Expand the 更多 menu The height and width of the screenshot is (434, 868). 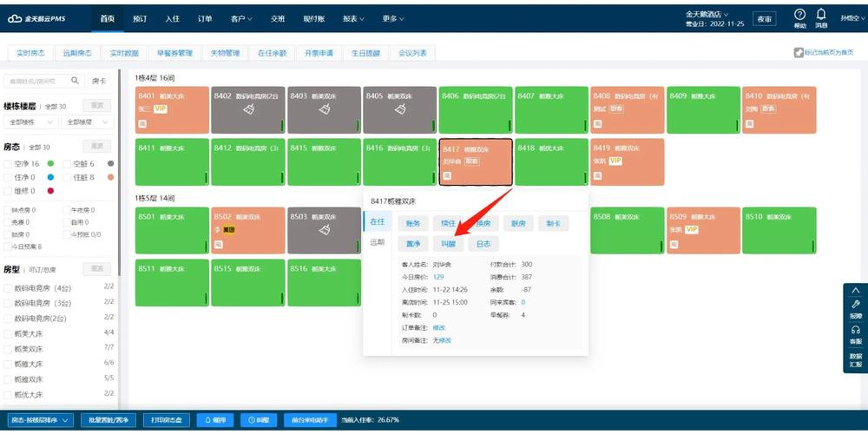(x=393, y=19)
